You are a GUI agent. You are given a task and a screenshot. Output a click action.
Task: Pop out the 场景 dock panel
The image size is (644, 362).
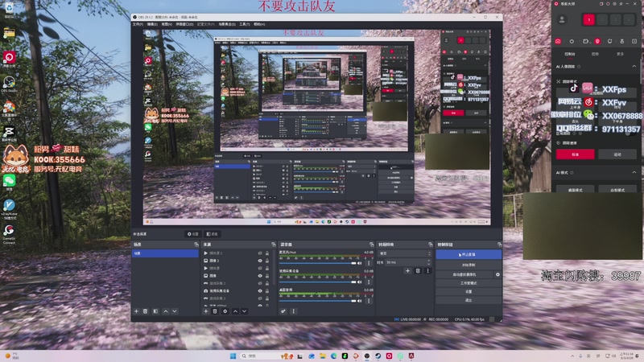pos(196,245)
